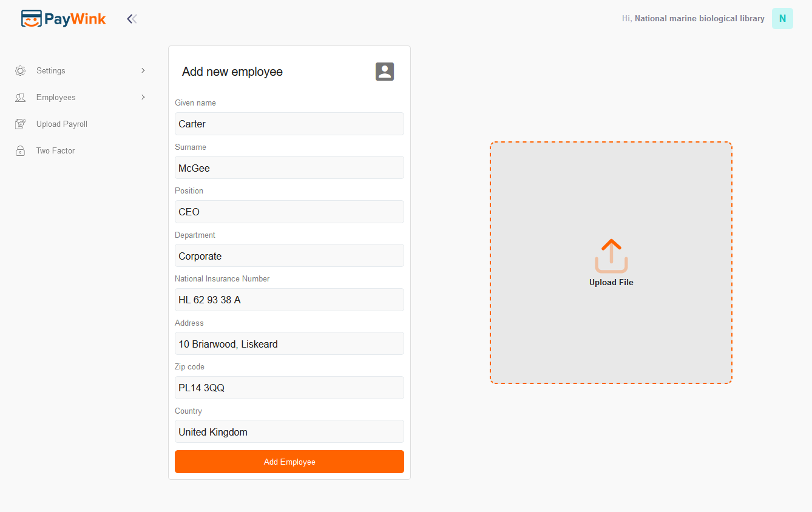Click the Upload Payroll document icon
This screenshot has height=512, width=812.
tap(21, 124)
